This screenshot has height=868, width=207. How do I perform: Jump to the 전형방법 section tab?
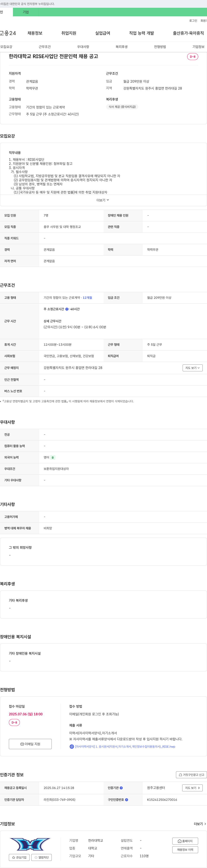[x=160, y=47]
